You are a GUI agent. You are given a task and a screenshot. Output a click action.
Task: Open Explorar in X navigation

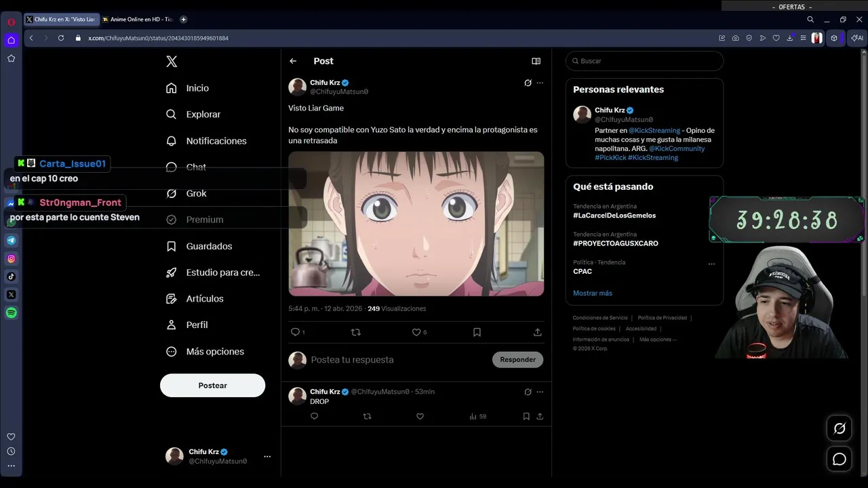[194, 115]
